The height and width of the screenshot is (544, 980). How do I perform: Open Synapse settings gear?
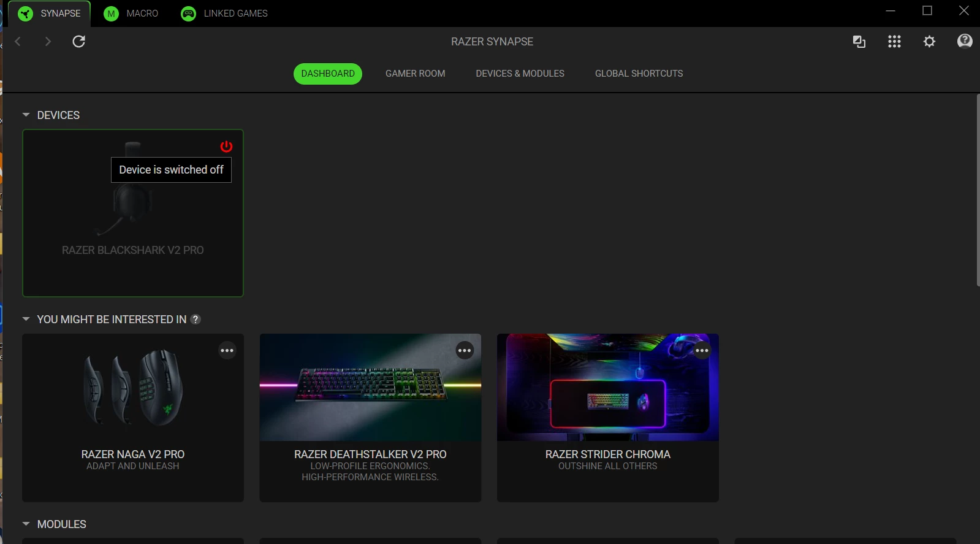click(929, 41)
